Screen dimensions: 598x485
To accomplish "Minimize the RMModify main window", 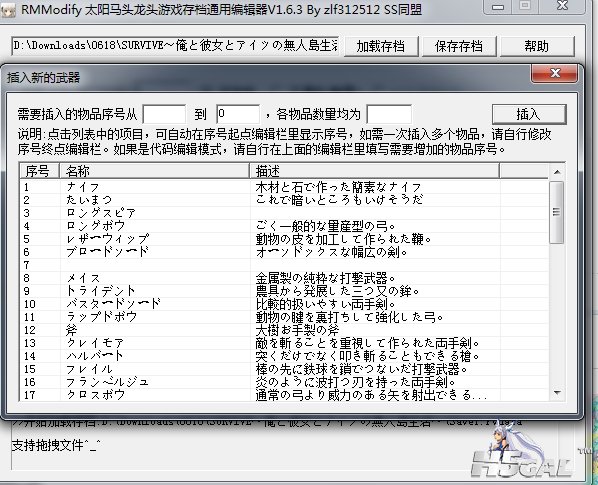I will tap(498, 6).
